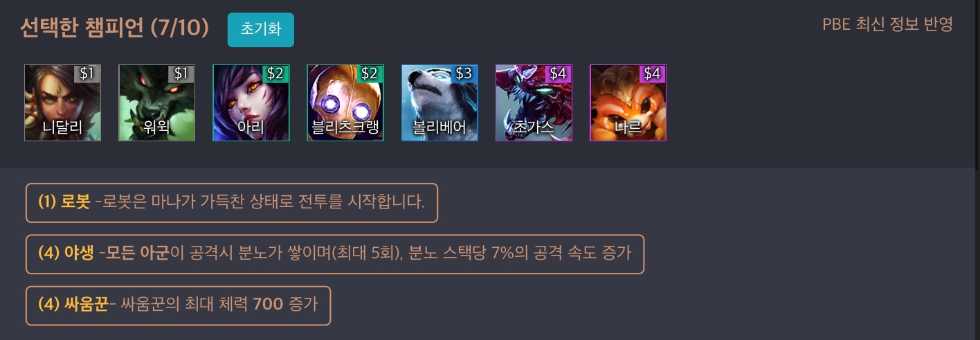Select the 아리 champion icon
Screen dimensions: 980x340
[x=251, y=102]
